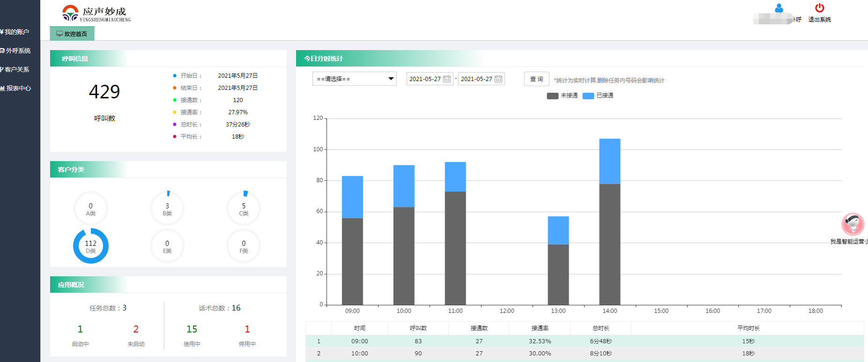Click the 32.53% rate cell
The width and height of the screenshot is (868, 362).
(x=540, y=341)
